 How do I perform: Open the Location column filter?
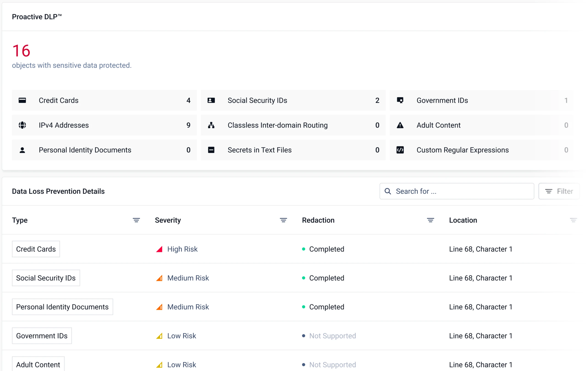pyautogui.click(x=573, y=220)
